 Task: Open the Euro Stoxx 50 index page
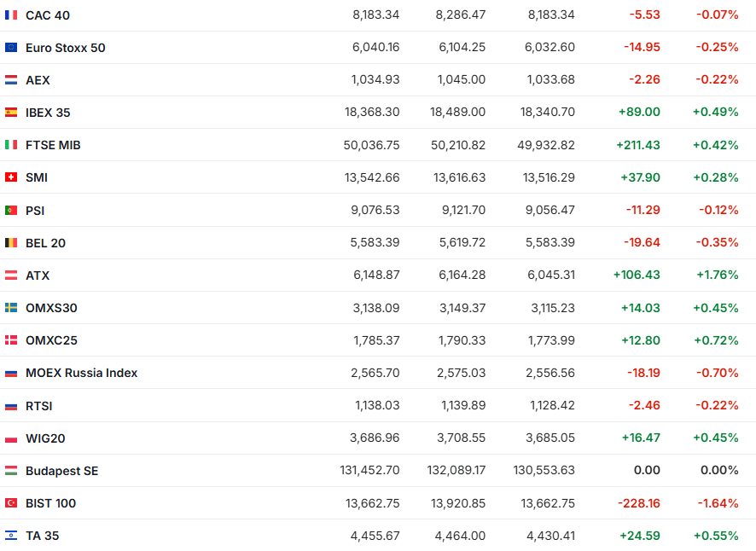pos(66,48)
